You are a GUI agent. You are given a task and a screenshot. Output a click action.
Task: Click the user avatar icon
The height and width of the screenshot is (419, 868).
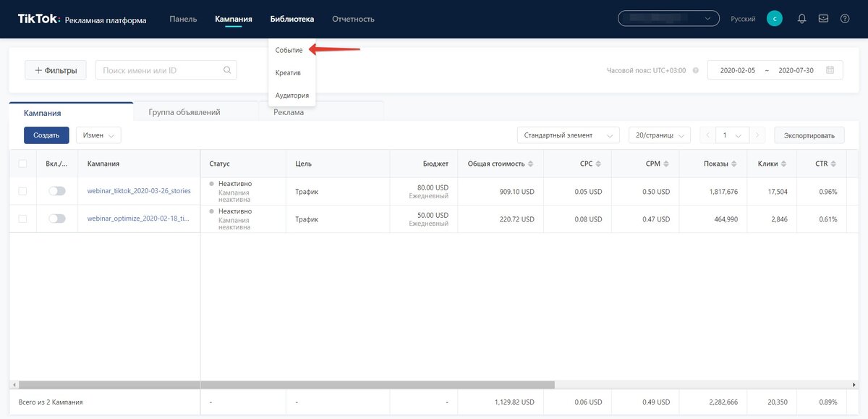click(x=775, y=19)
